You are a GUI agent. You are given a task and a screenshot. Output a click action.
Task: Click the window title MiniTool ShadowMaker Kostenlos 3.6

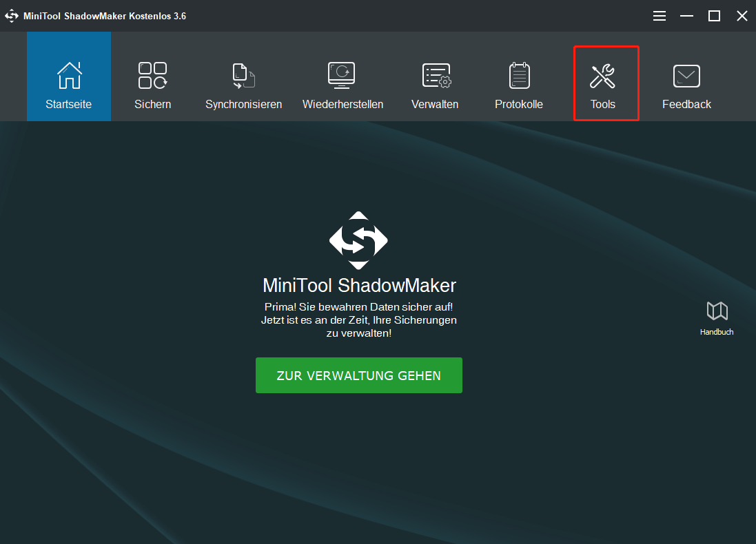(x=105, y=16)
